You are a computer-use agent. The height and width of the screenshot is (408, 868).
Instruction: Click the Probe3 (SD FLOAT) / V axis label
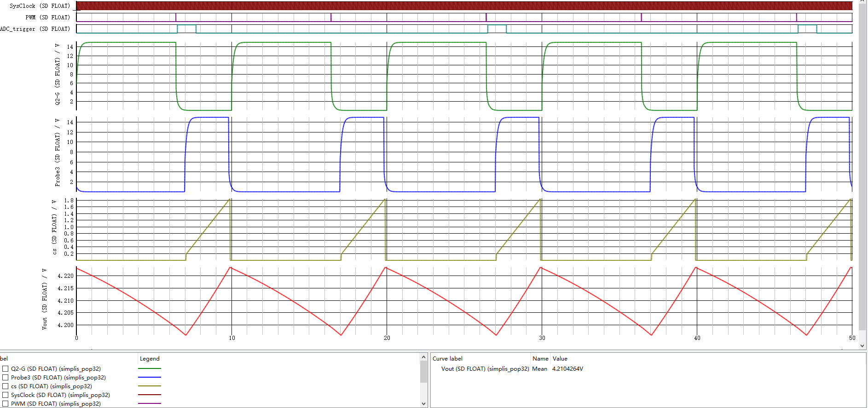pos(58,152)
